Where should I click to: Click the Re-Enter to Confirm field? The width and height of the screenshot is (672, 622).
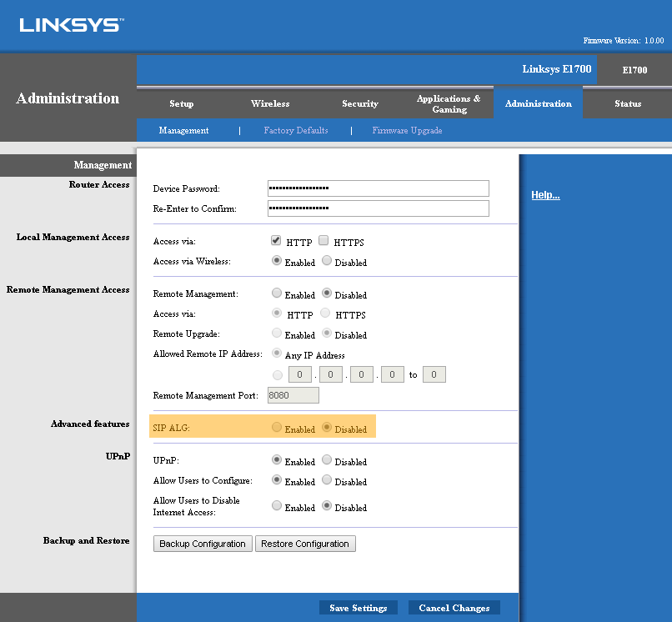pos(379,208)
